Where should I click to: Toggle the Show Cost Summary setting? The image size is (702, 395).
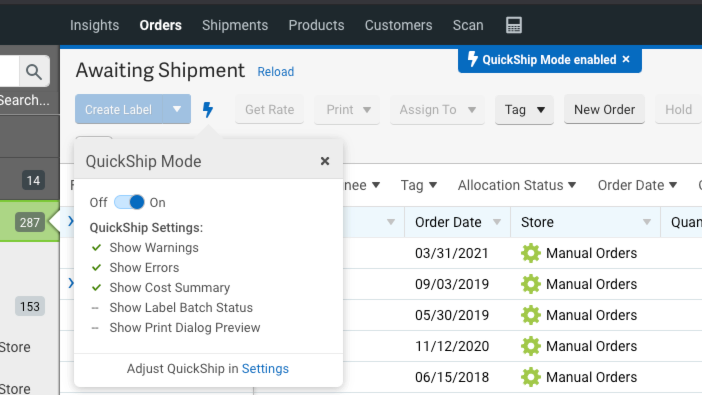160,288
